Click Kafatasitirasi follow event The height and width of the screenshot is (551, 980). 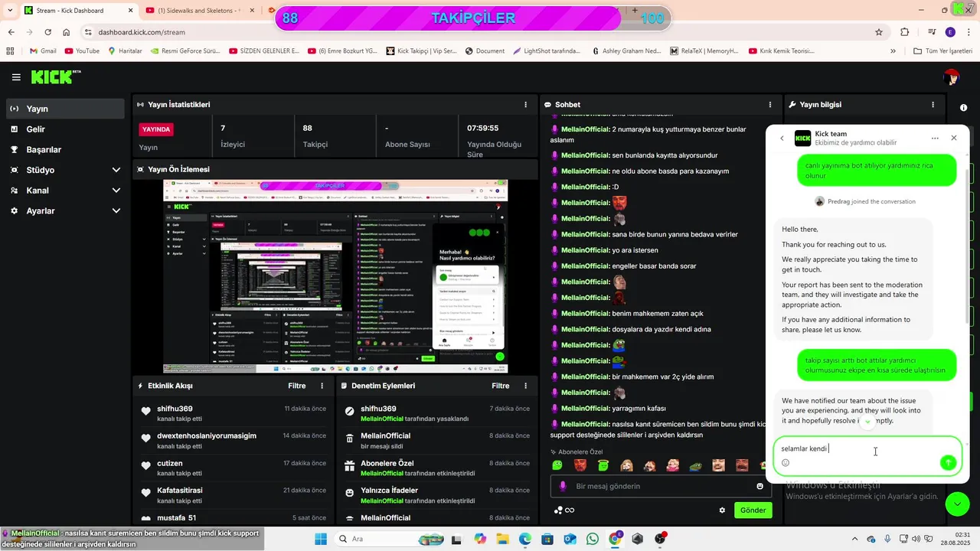click(180, 491)
